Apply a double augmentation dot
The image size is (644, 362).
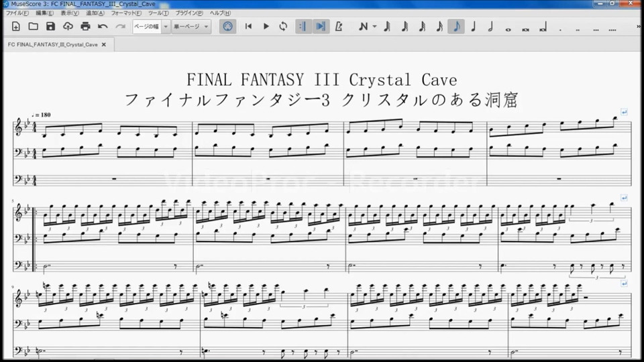[578, 29]
